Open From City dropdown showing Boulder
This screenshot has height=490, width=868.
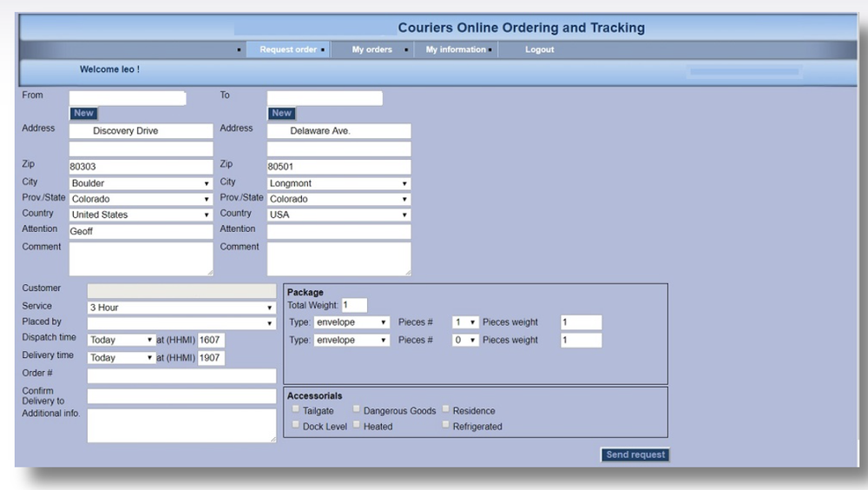[141, 183]
